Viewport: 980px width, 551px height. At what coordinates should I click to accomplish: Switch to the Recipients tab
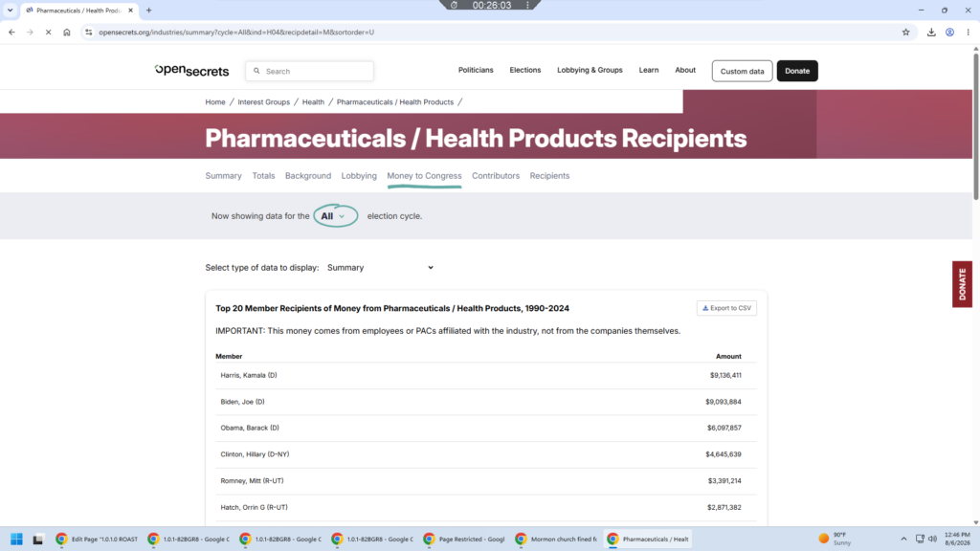point(549,176)
